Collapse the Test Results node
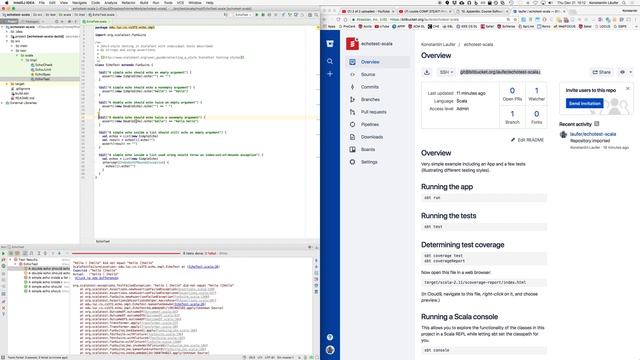The width and height of the screenshot is (640, 360). tap(11, 260)
